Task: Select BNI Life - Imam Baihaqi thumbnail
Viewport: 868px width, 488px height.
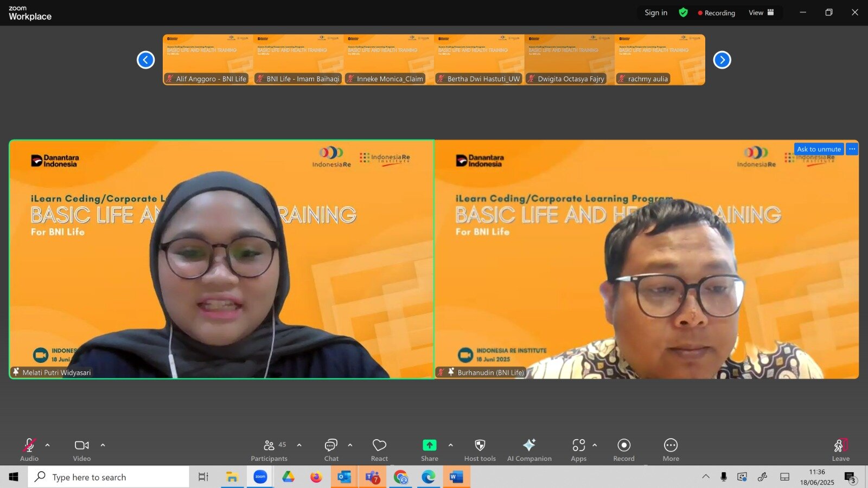Action: point(298,60)
